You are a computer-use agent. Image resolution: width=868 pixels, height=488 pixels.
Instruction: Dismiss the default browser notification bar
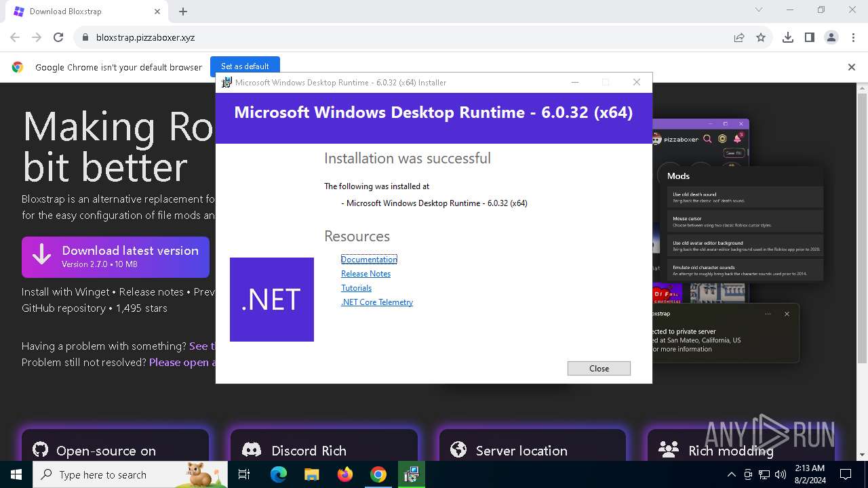pyautogui.click(x=852, y=67)
